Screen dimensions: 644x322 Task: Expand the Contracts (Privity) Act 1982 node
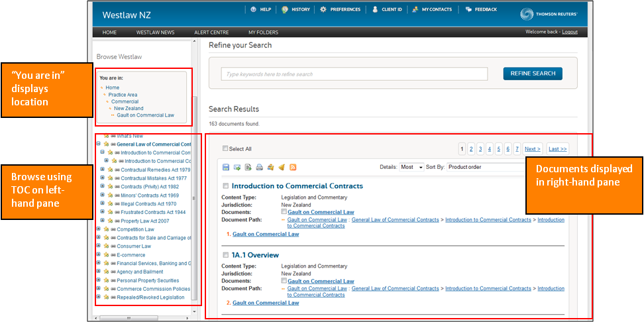click(102, 187)
